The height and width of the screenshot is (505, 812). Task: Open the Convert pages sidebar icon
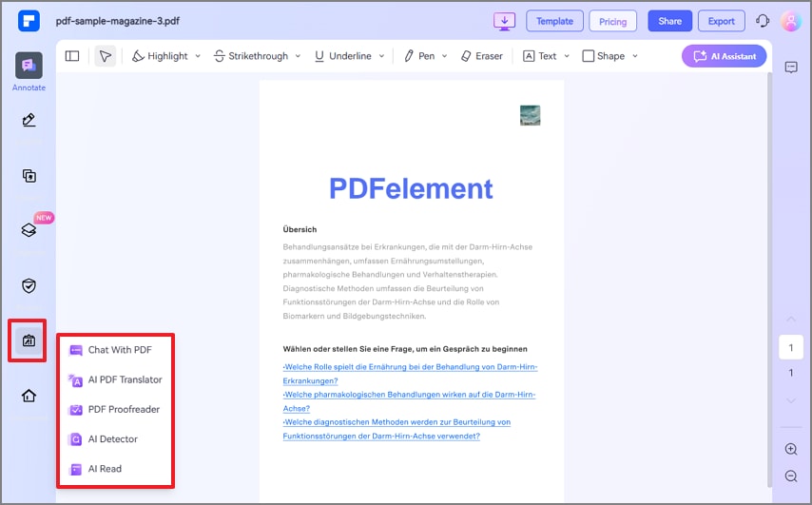29,176
